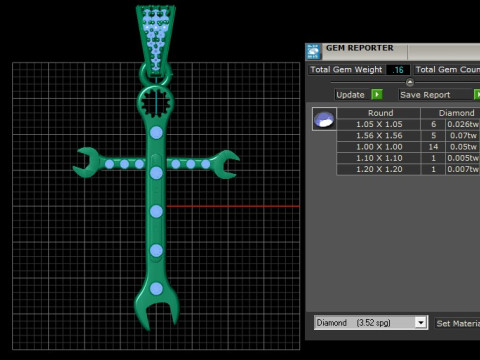Click the 0.005tw weight cell
The height and width of the screenshot is (360, 480).
coord(463,158)
